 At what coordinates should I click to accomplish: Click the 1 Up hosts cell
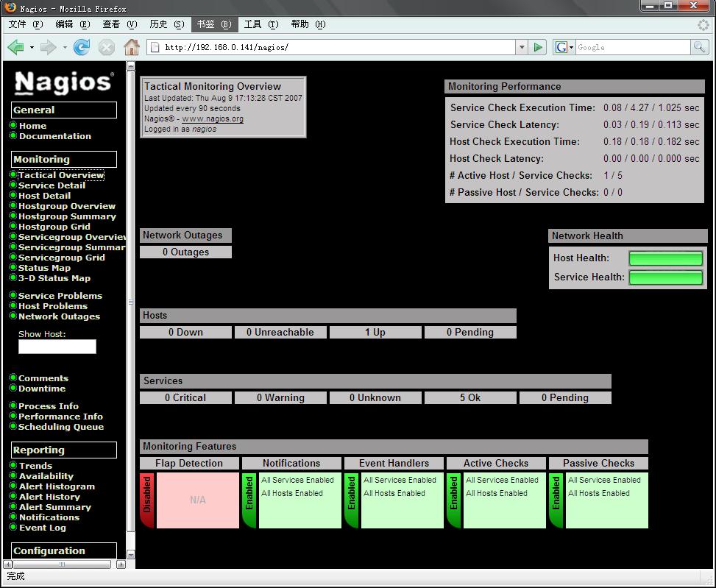(375, 332)
